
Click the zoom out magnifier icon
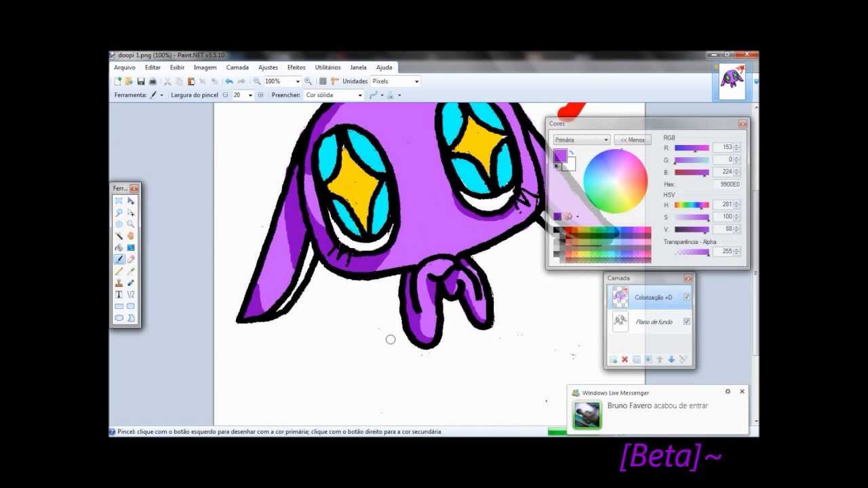coord(257,81)
